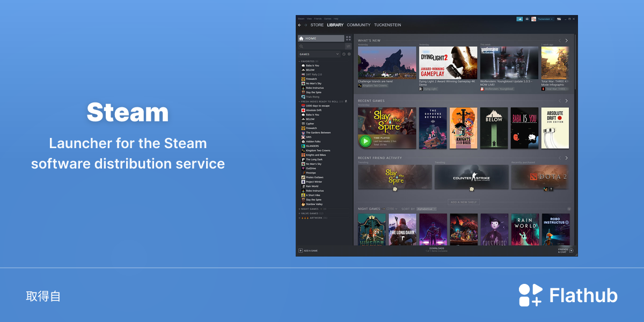Show only ready-to-play games icon
The image size is (644, 322).
pos(349,54)
